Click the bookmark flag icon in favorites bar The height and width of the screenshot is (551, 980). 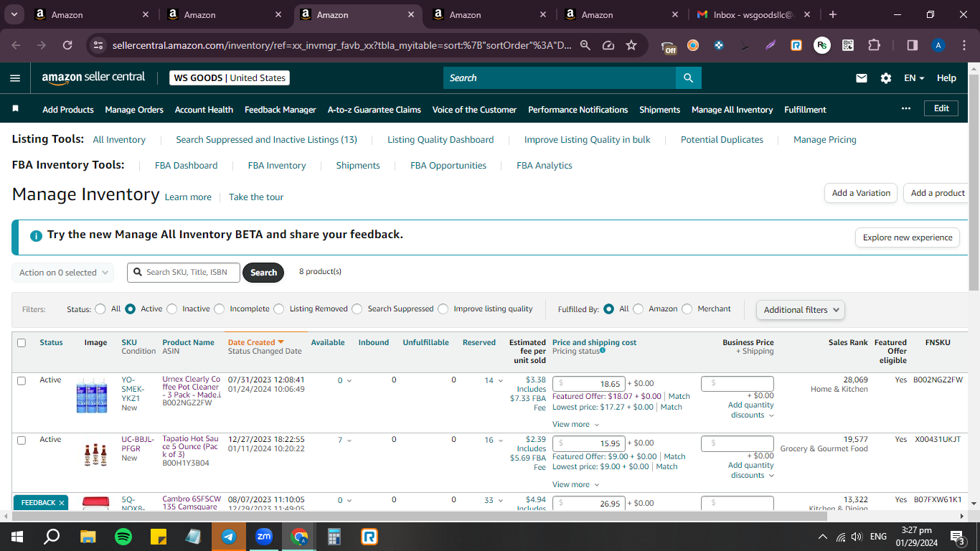16,109
